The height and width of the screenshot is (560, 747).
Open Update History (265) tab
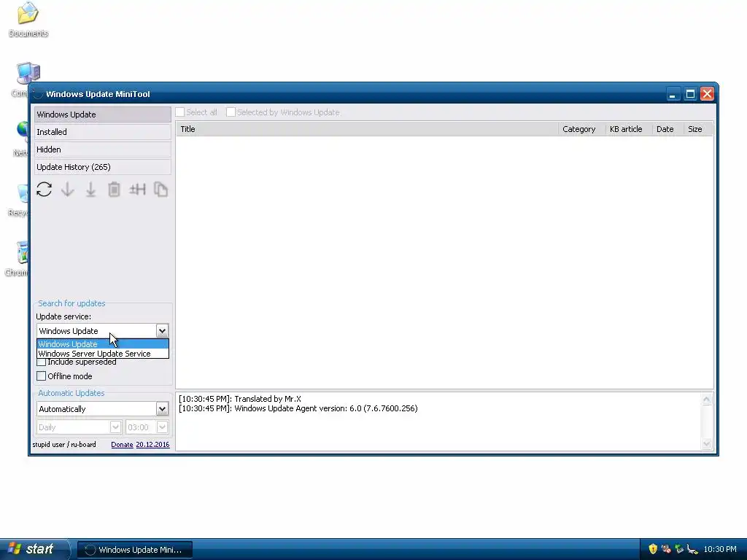[102, 167]
